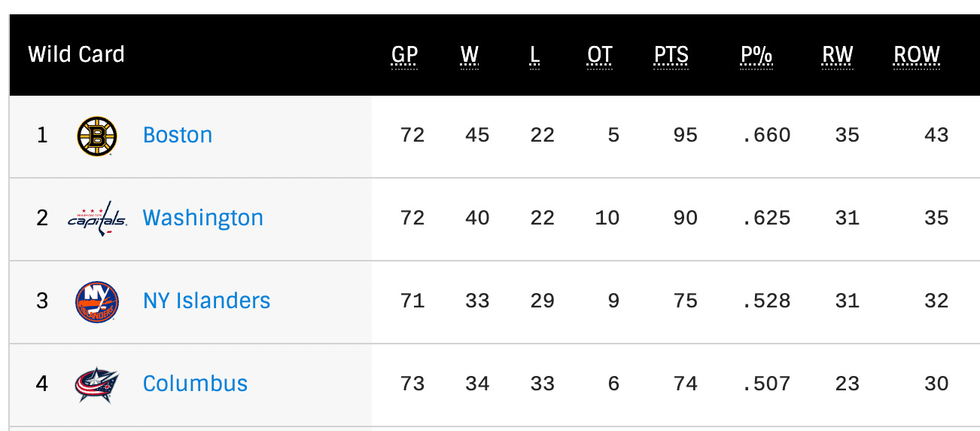The image size is (980, 431).
Task: Select Columbus's 73 games played cell
Action: click(x=412, y=384)
